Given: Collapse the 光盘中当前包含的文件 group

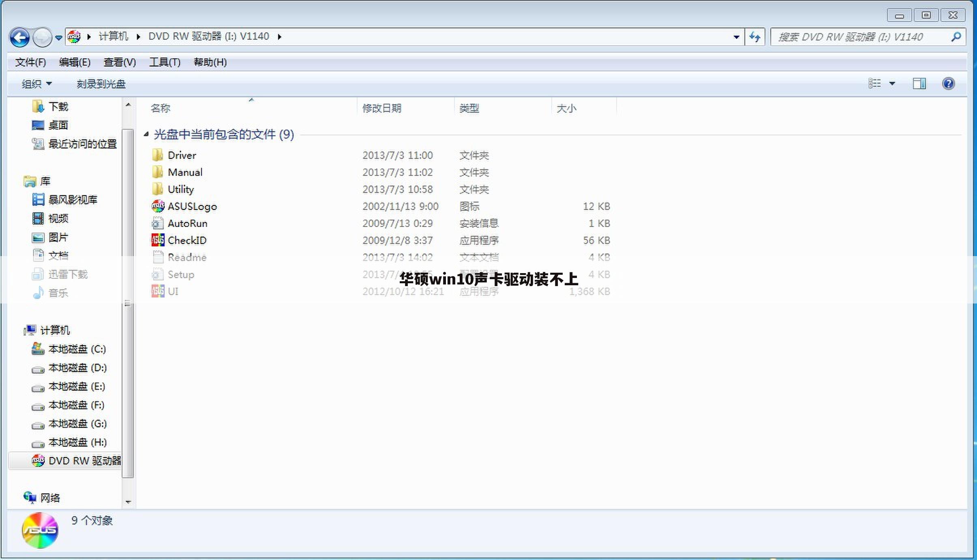Looking at the screenshot, I should pyautogui.click(x=146, y=134).
